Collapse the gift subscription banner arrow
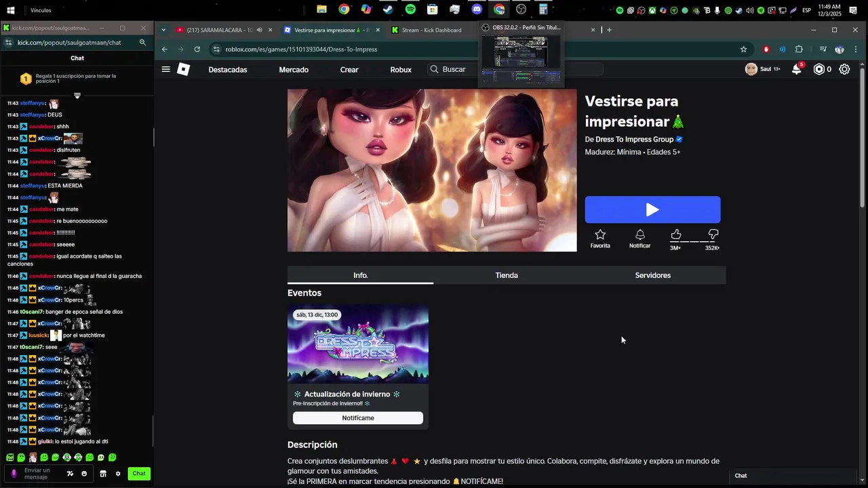868x488 pixels. (77, 96)
